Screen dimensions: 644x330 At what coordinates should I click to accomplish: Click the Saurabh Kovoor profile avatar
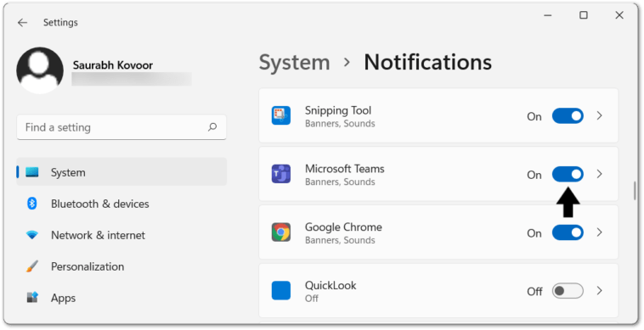(40, 70)
